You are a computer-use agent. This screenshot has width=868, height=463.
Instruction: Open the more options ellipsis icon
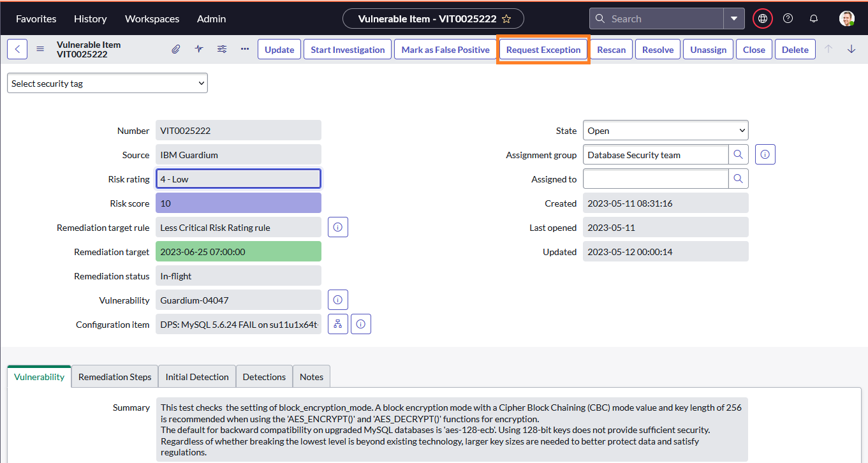[x=244, y=49]
